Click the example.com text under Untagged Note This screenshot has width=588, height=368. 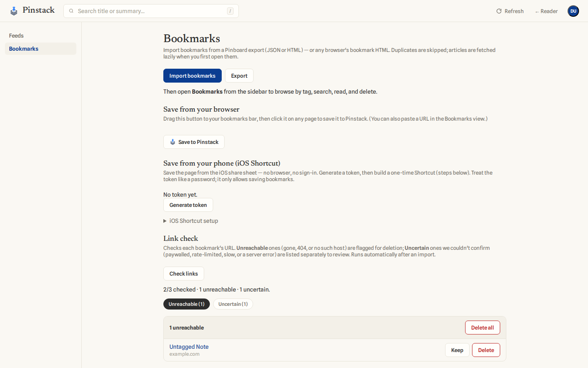click(185, 354)
